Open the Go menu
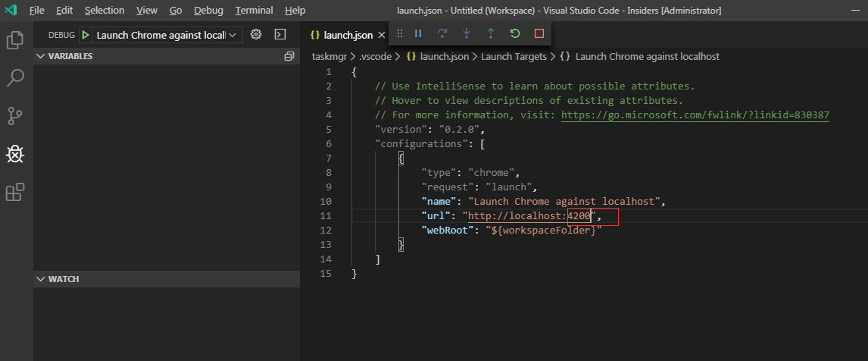The image size is (868, 361). point(176,10)
